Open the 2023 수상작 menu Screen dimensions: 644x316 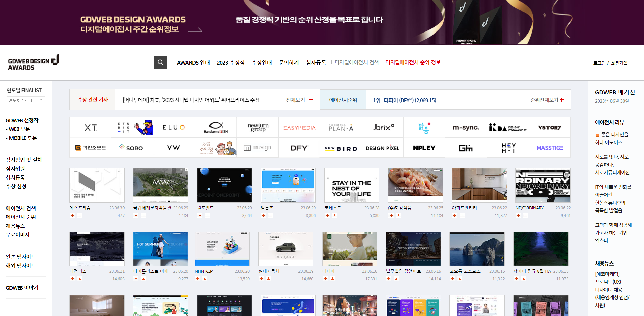tap(231, 62)
